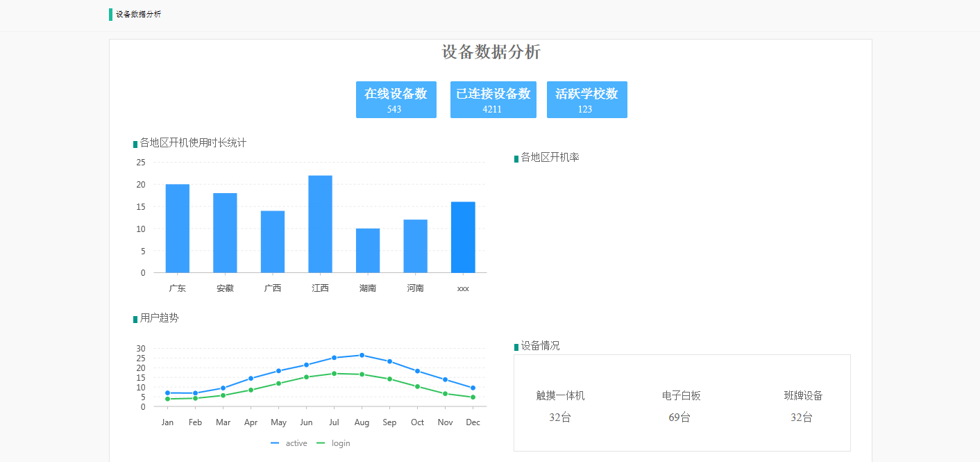This screenshot has height=462, width=980.
Task: Select the 班牌设备 device entry
Action: coord(803,406)
